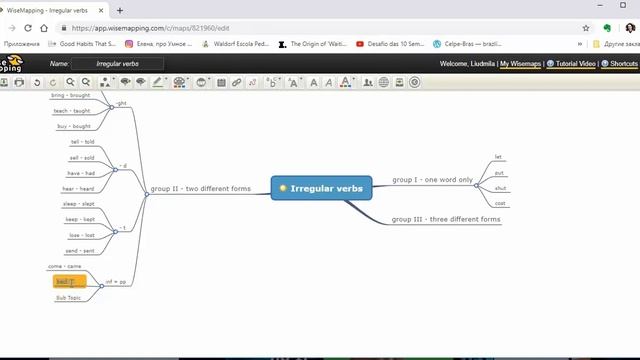
Task: Select the lose - lost topic
Action: tap(82, 236)
